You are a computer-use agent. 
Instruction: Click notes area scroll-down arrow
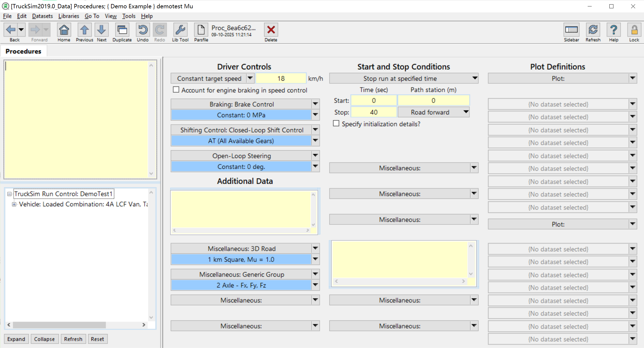[151, 174]
